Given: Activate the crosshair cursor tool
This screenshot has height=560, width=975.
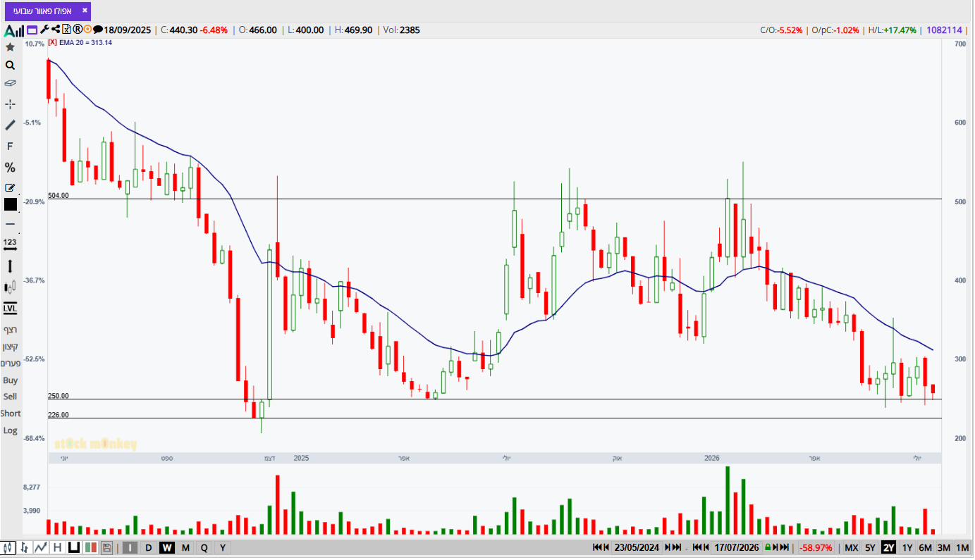Looking at the screenshot, I should [x=10, y=104].
